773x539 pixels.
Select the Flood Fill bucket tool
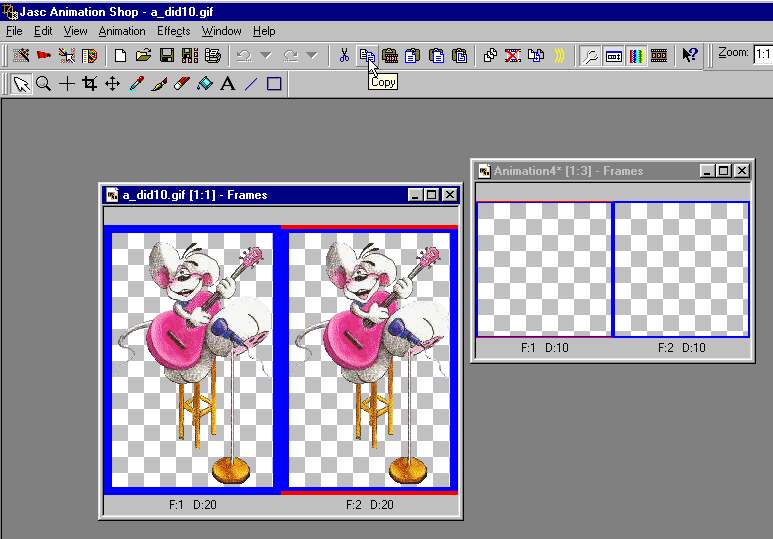pyautogui.click(x=205, y=84)
